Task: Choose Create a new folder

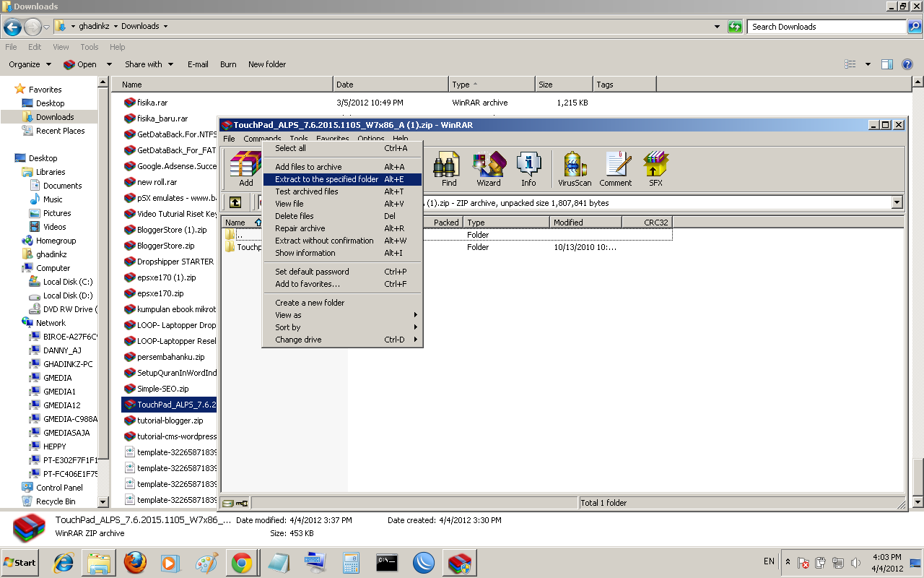Action: coord(342,303)
